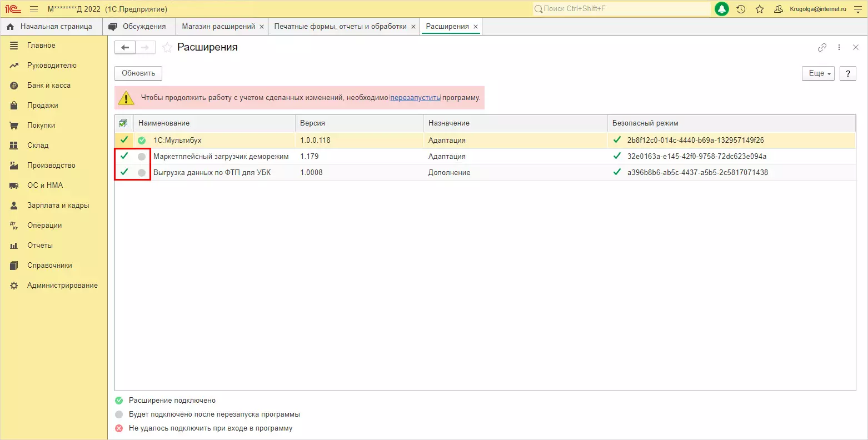Click gray status icon of Маркетплейсный загрузчик

142,157
